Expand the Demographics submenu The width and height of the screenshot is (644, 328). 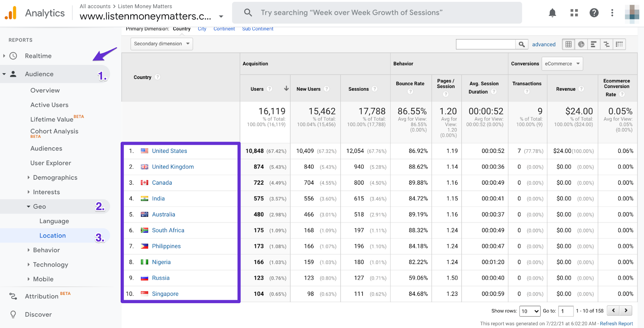point(29,177)
